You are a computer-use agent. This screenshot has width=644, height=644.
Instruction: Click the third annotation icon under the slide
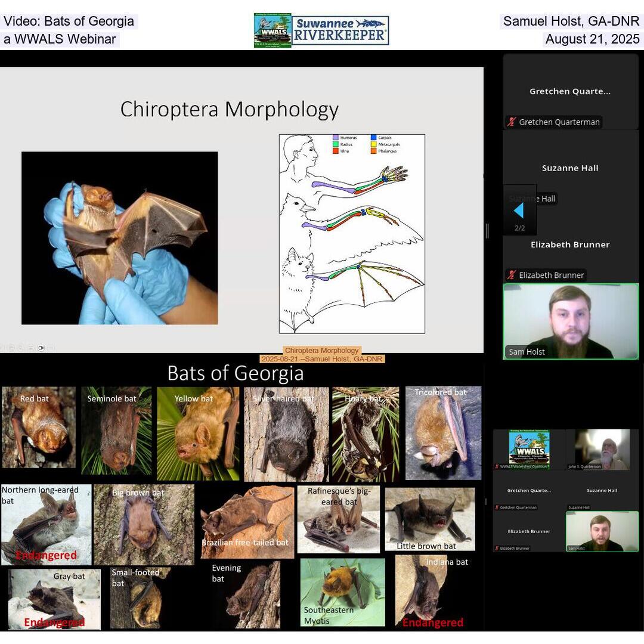pos(20,347)
